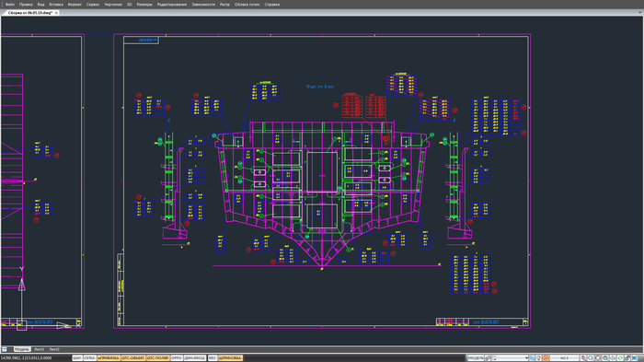Click the green regenerate arrows icon
The height and width of the screenshot is (362, 644).
620,358
